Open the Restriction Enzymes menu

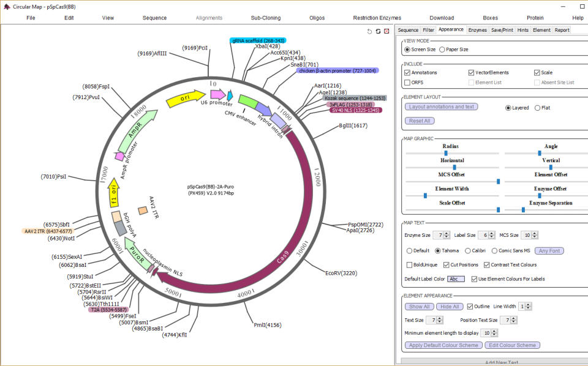click(x=377, y=18)
